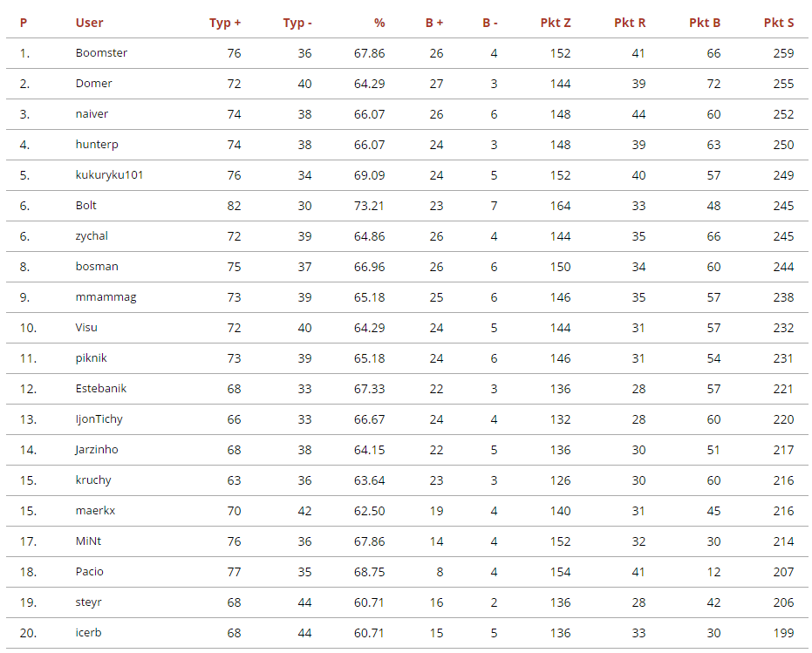The height and width of the screenshot is (653, 812).
Task: Sort by the % column header
Action: (379, 23)
